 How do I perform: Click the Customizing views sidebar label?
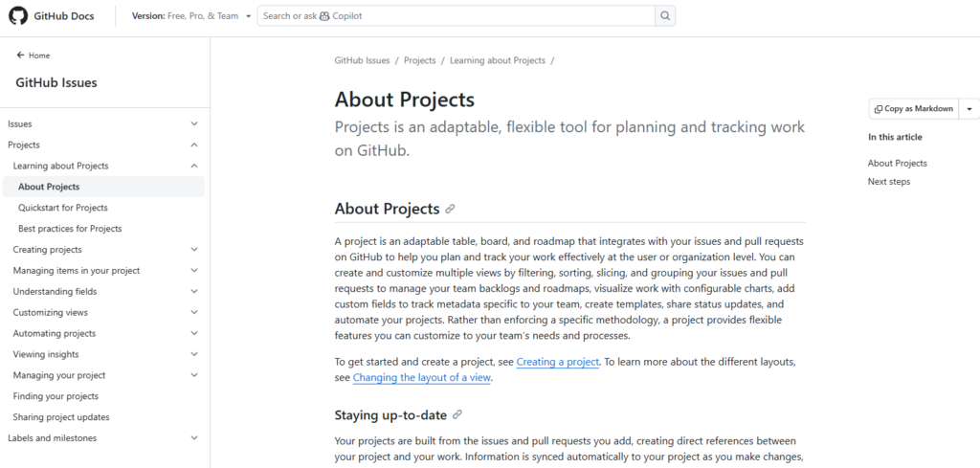coord(51,312)
